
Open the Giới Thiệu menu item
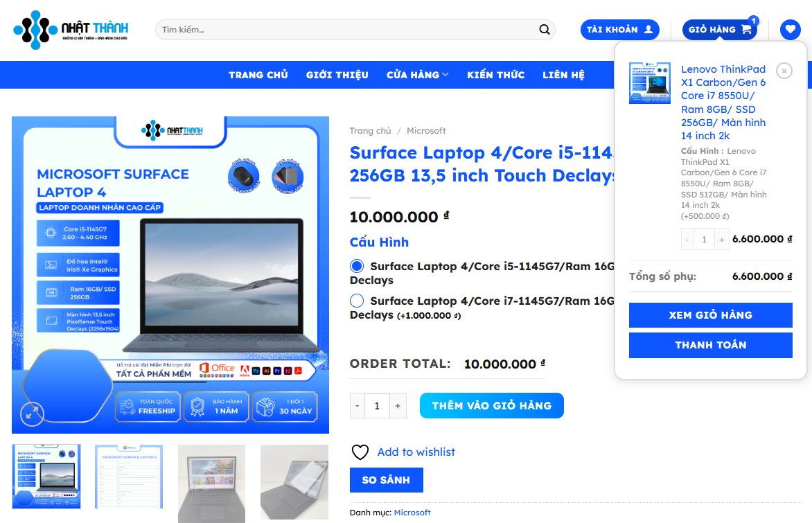(337, 75)
